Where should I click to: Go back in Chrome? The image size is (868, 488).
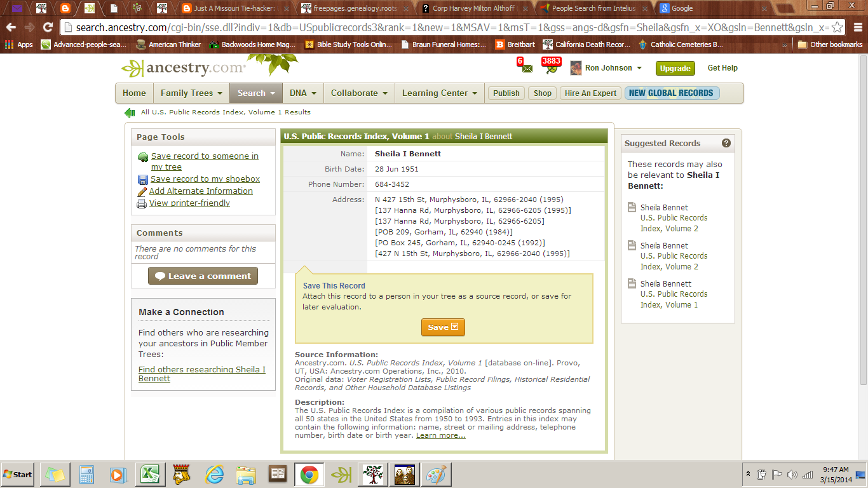tap(11, 27)
